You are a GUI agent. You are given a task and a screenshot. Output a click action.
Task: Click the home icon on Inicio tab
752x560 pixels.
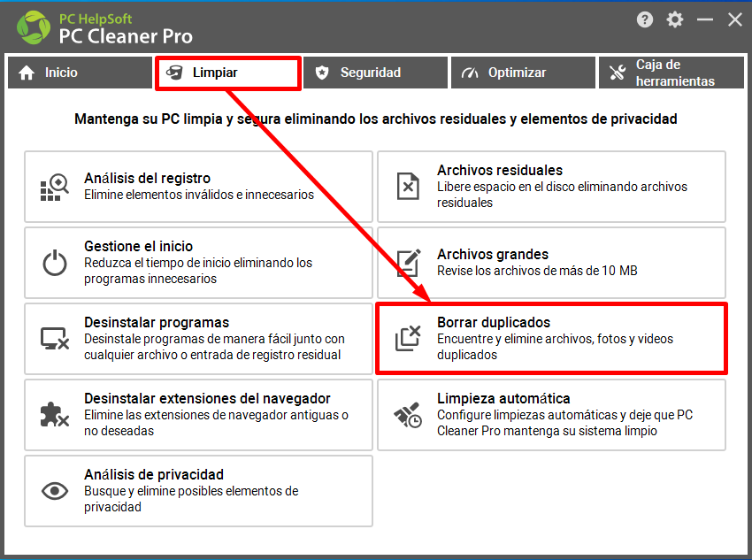(27, 73)
